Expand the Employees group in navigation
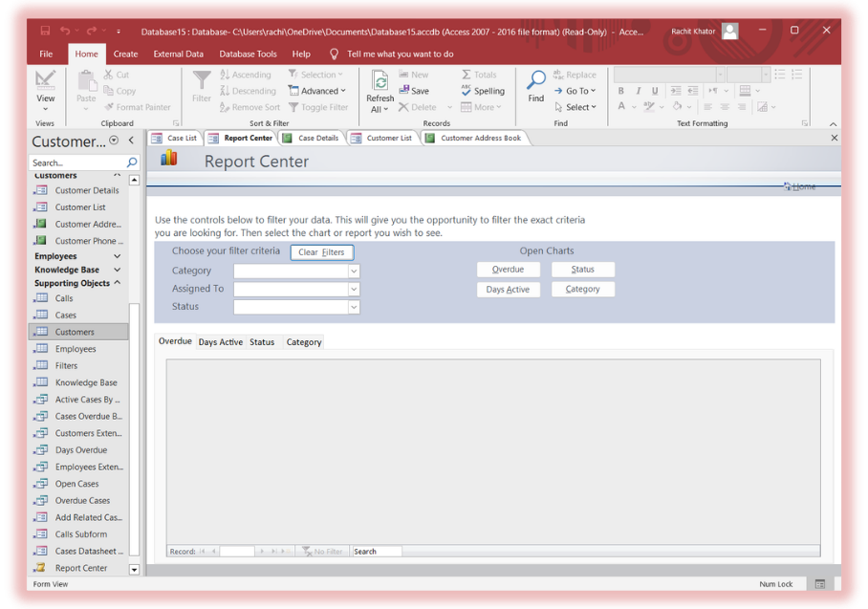Image resolution: width=868 pixels, height=609 pixels. (118, 256)
